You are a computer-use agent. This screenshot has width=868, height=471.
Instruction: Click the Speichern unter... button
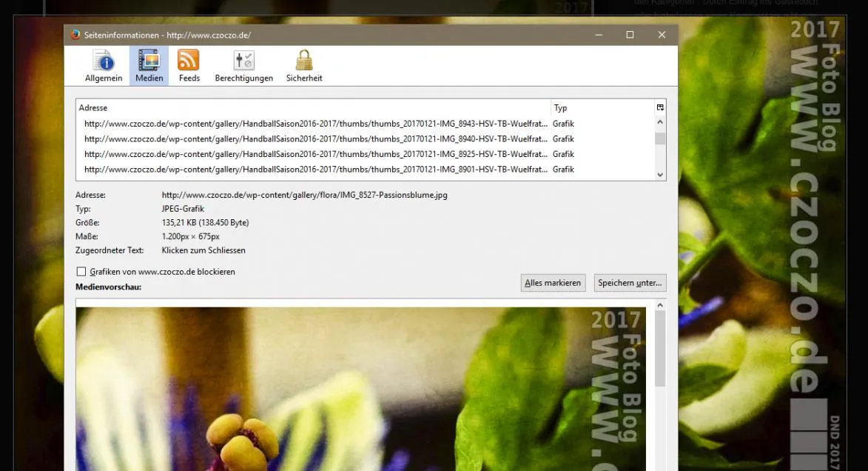pos(630,283)
